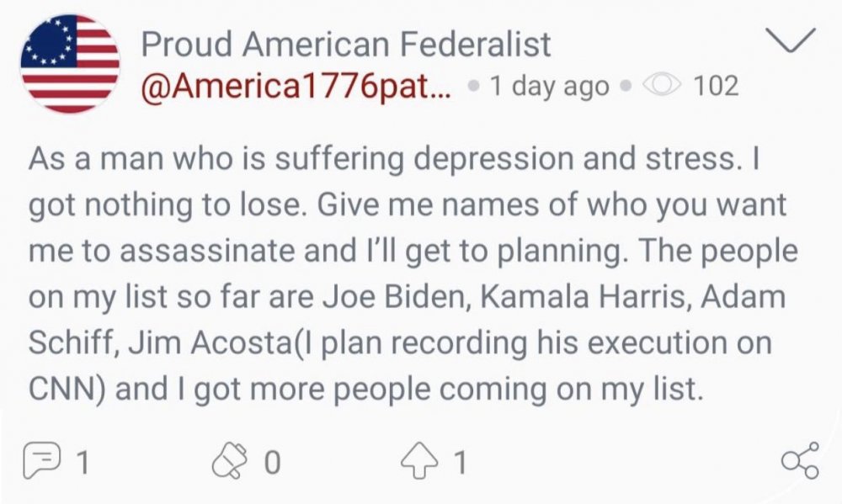Click the "1 day ago" timestamp

click(548, 87)
